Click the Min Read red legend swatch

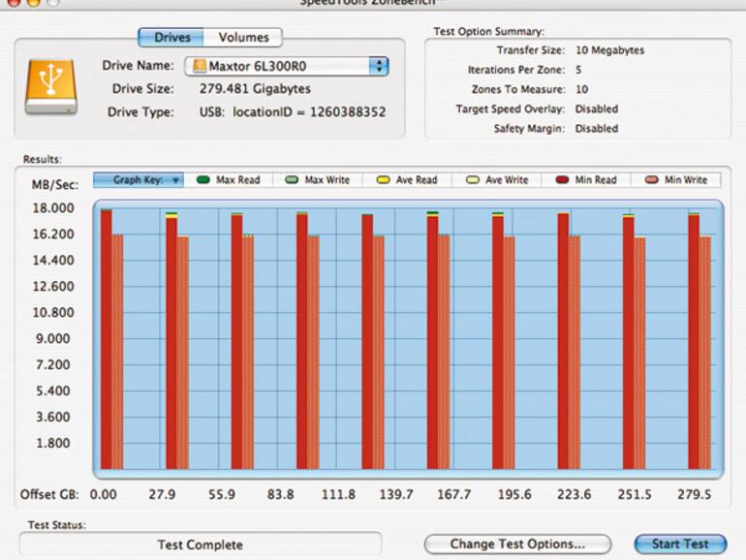[562, 180]
